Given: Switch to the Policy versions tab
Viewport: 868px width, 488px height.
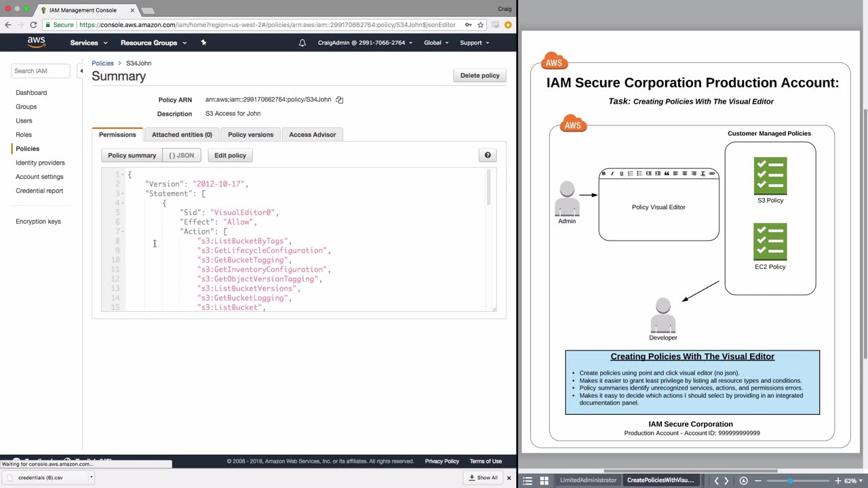Looking at the screenshot, I should tap(250, 134).
